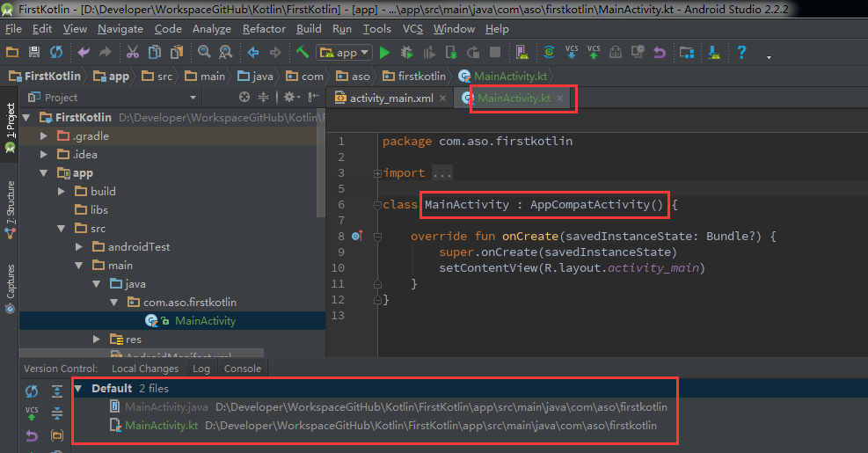Expand the .gradle folder
The image size is (868, 453).
44,135
